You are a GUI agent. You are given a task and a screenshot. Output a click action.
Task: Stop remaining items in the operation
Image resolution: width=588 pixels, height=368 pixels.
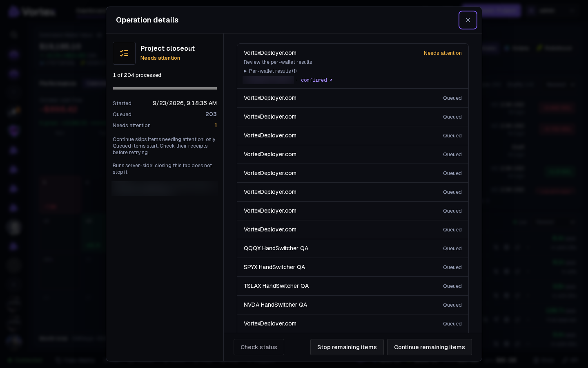[347, 347]
